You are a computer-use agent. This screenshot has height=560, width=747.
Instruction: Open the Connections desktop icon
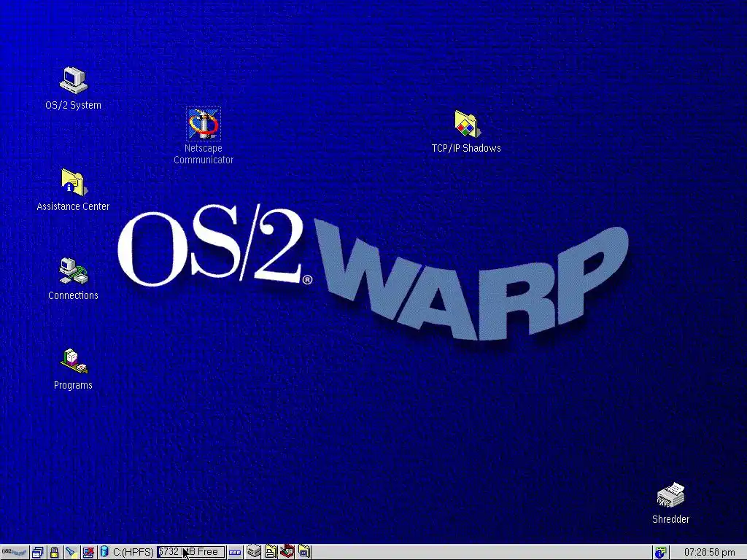point(74,271)
